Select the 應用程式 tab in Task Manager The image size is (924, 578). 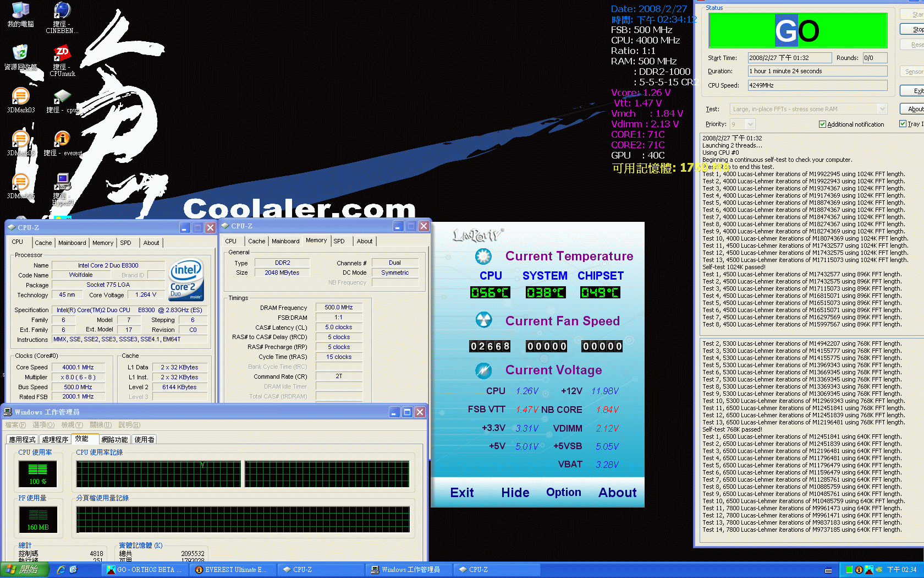(x=22, y=439)
